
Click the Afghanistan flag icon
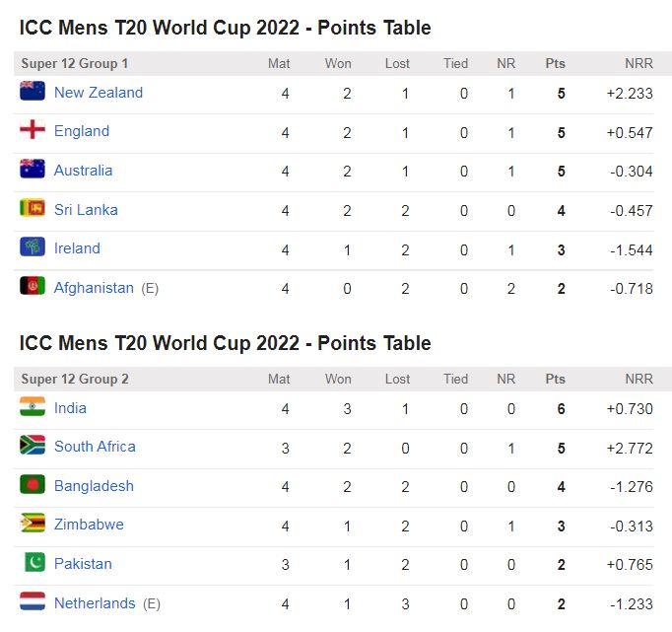33,287
